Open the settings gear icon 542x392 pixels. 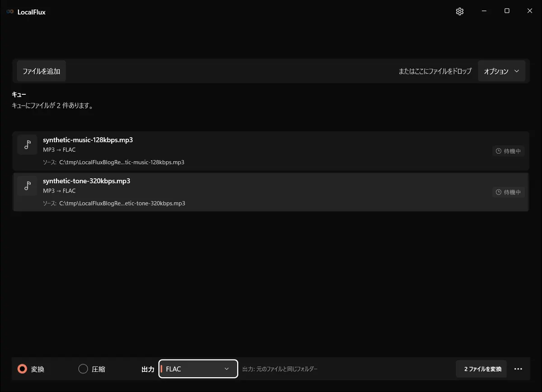(460, 12)
